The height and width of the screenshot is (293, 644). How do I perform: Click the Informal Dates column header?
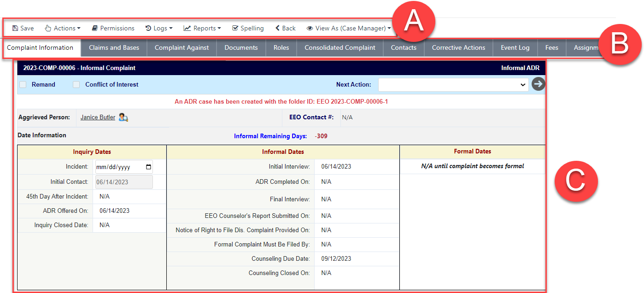click(283, 152)
